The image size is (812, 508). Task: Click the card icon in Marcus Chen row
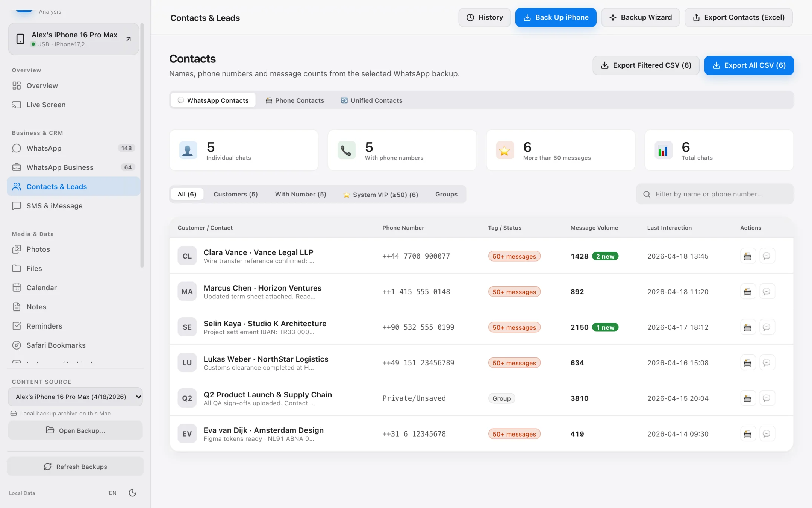pos(747,292)
